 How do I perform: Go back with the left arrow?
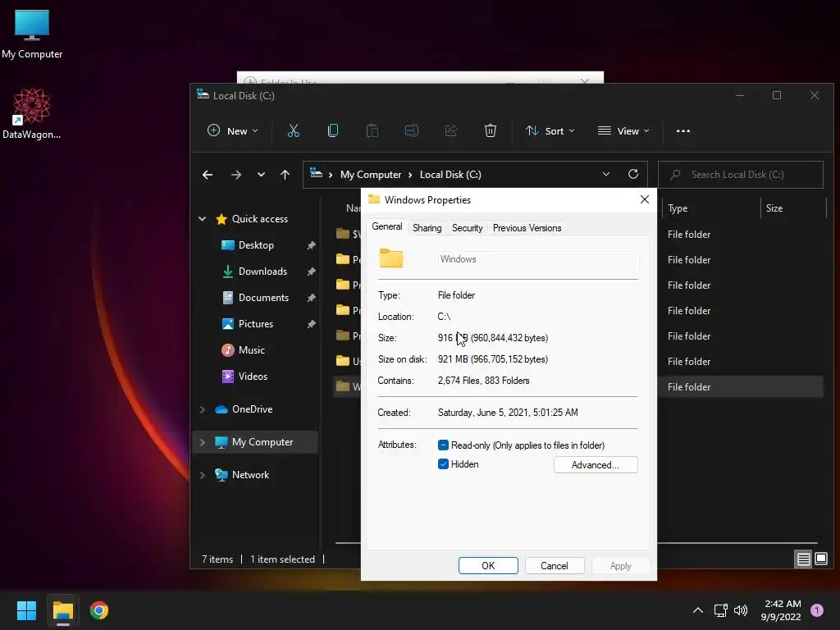[208, 175]
